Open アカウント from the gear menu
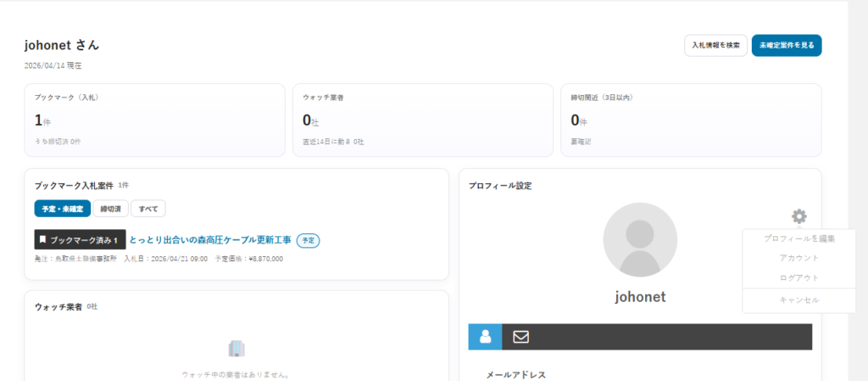Image resolution: width=868 pixels, height=381 pixels. (787, 258)
